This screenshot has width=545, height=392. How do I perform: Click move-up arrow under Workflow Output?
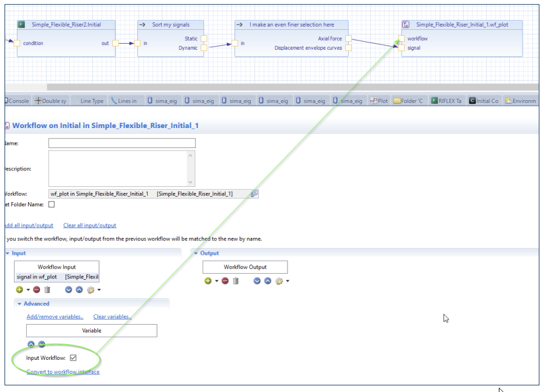(x=267, y=281)
